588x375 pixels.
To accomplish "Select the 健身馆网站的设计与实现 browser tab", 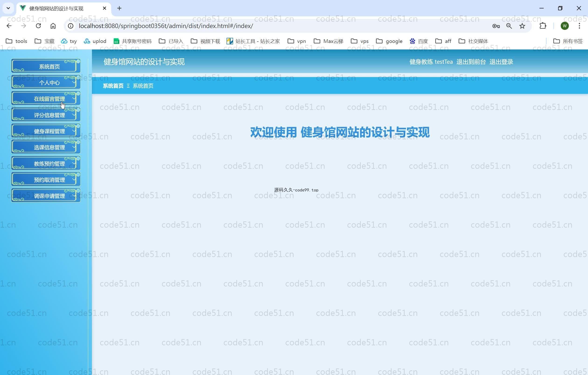I will click(63, 8).
